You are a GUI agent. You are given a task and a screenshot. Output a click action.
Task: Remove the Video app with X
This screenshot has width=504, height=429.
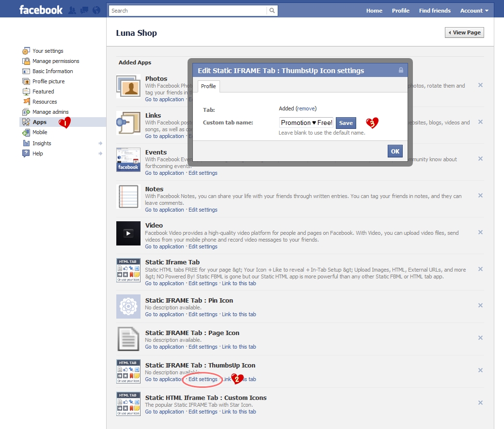pyautogui.click(x=481, y=232)
